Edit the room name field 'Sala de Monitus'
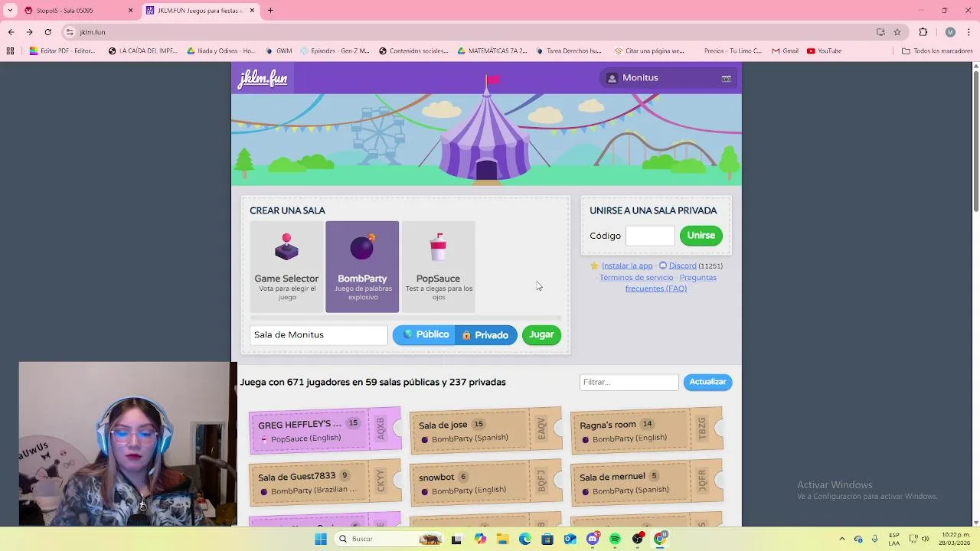 (x=318, y=334)
